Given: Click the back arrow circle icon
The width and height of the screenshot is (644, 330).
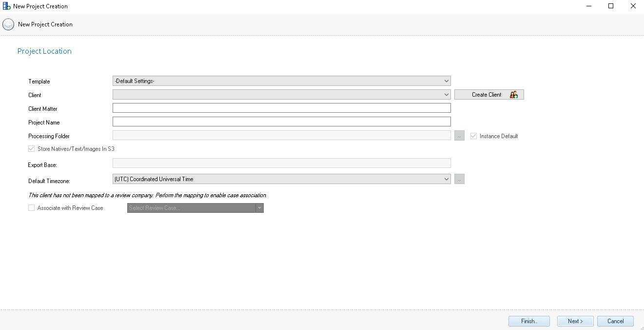Looking at the screenshot, I should (x=8, y=24).
